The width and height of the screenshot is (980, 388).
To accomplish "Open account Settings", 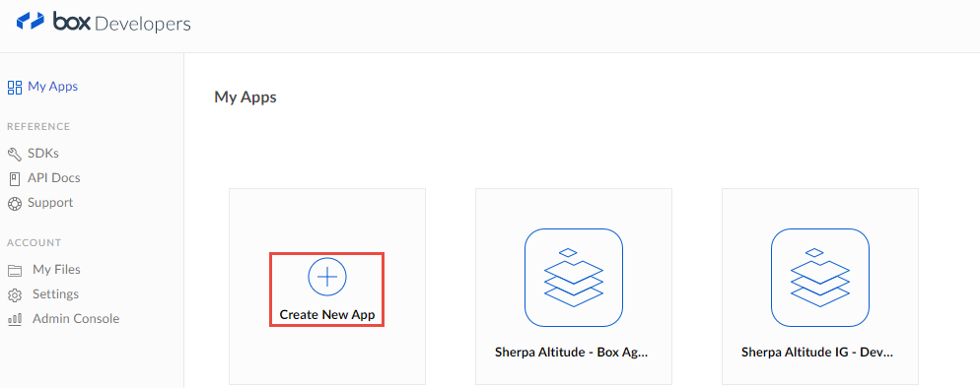I will click(55, 293).
